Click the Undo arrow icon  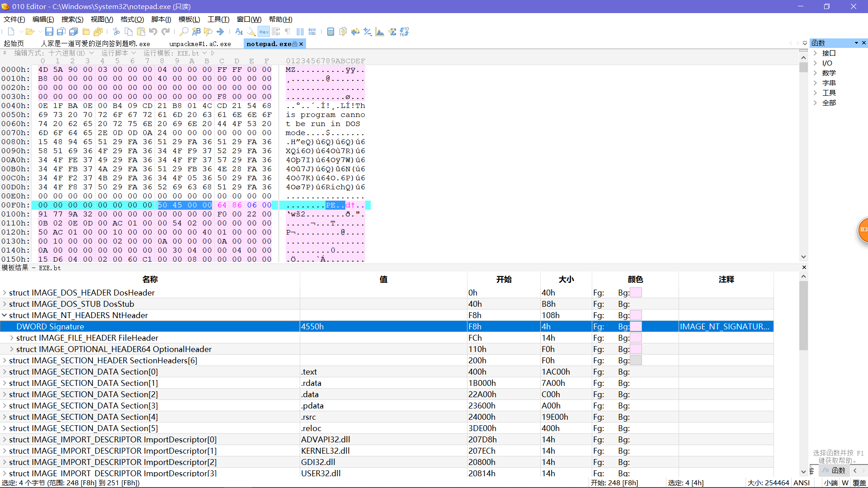[153, 32]
